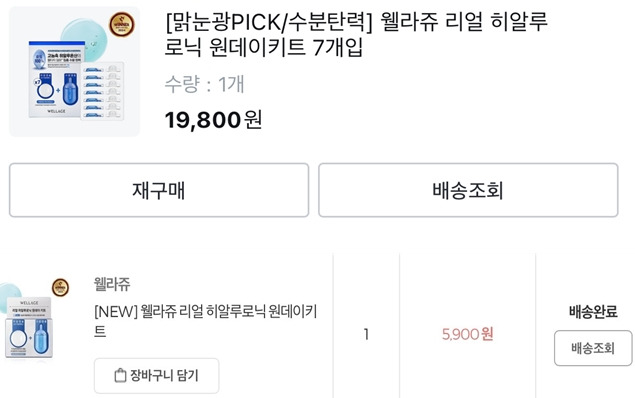Click the quantity 1 column cell

click(x=366, y=334)
